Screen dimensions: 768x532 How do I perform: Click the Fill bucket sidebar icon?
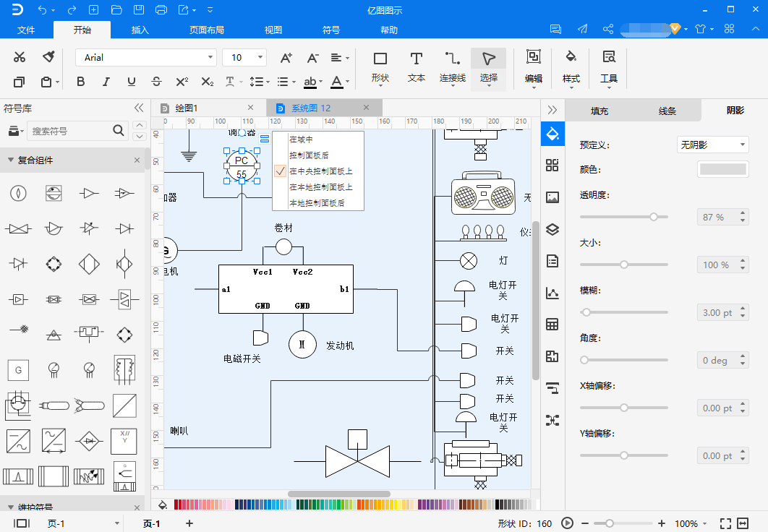pyautogui.click(x=552, y=133)
